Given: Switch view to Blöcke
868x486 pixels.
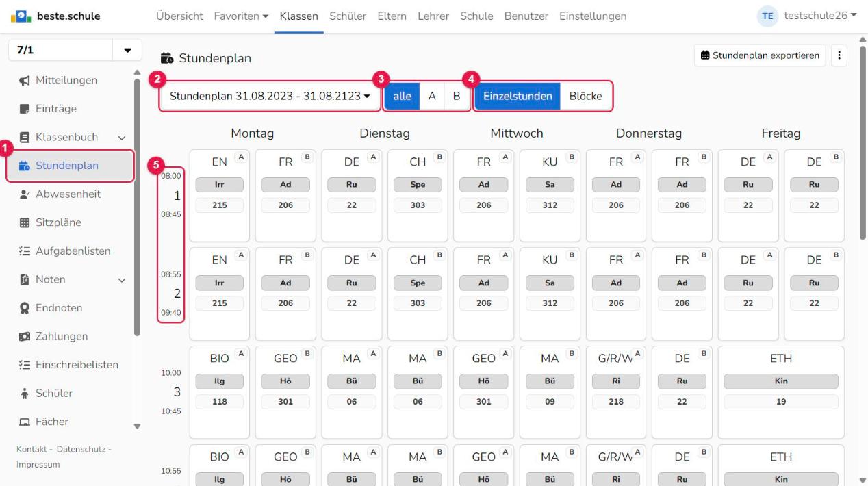Looking at the screenshot, I should (585, 97).
